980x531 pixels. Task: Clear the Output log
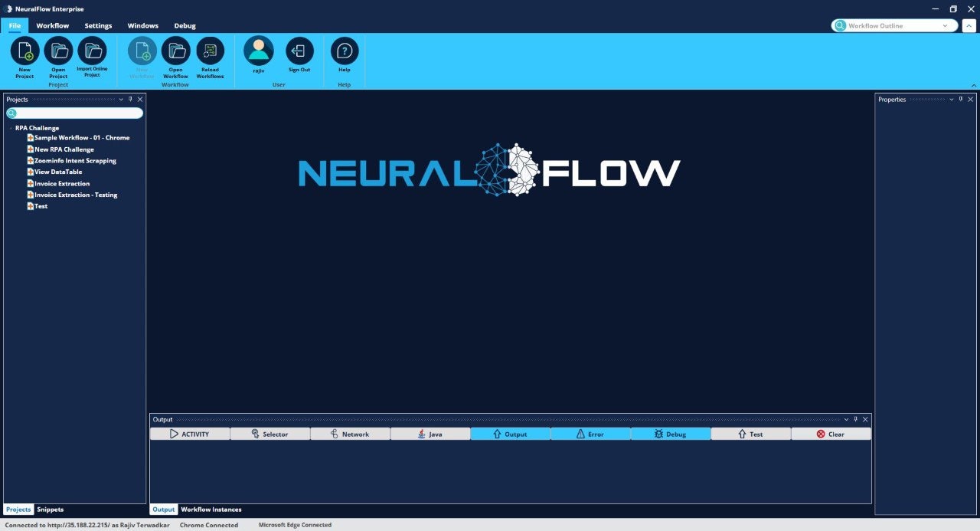[x=831, y=434]
